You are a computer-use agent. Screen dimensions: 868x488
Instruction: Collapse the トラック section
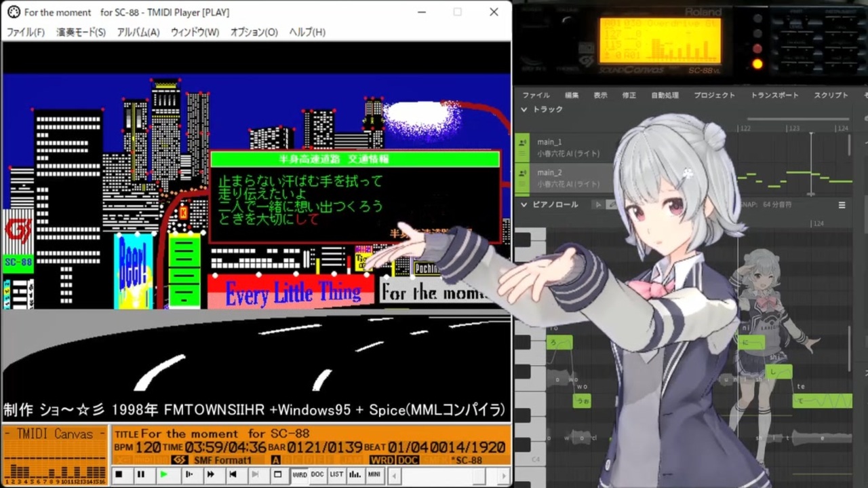point(524,109)
